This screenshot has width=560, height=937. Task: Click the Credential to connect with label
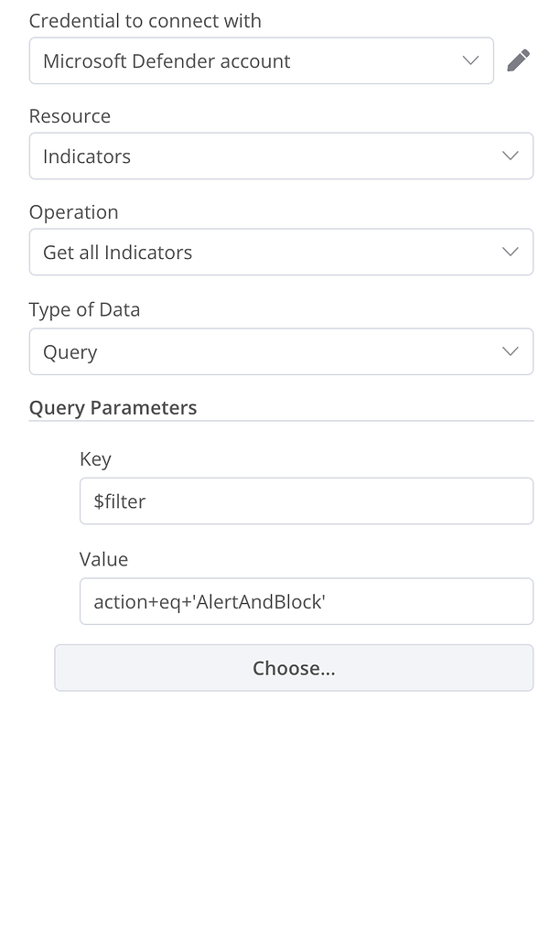[145, 20]
